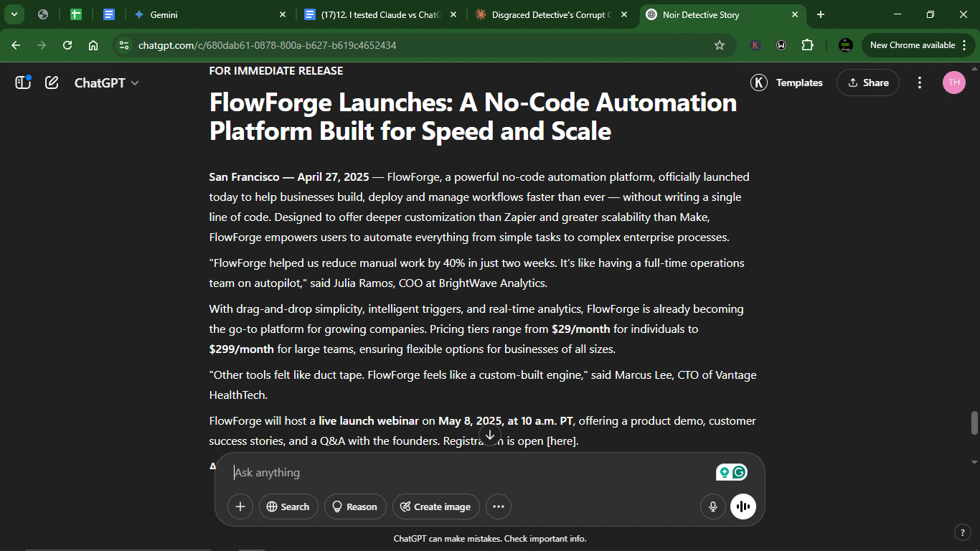Open the K Templates extension
The image size is (980, 551).
point(787,83)
